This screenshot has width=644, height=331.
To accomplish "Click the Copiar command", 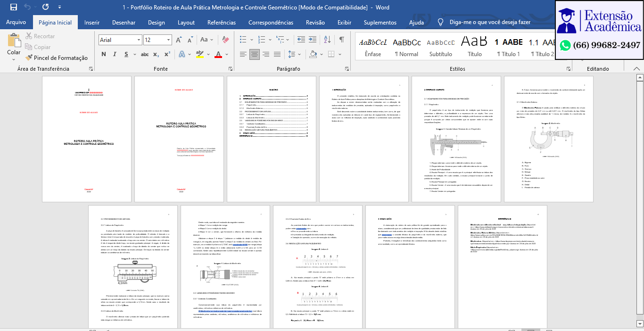I will coord(38,47).
